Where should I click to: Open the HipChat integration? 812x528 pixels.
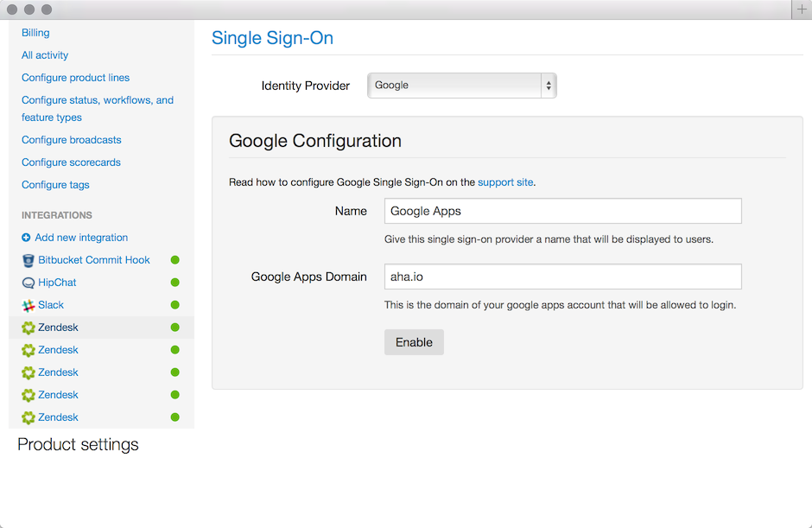(57, 283)
